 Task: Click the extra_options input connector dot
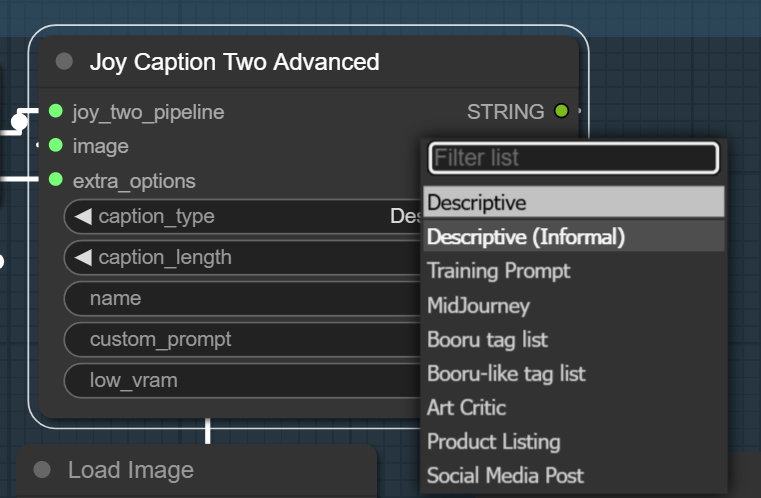56,180
